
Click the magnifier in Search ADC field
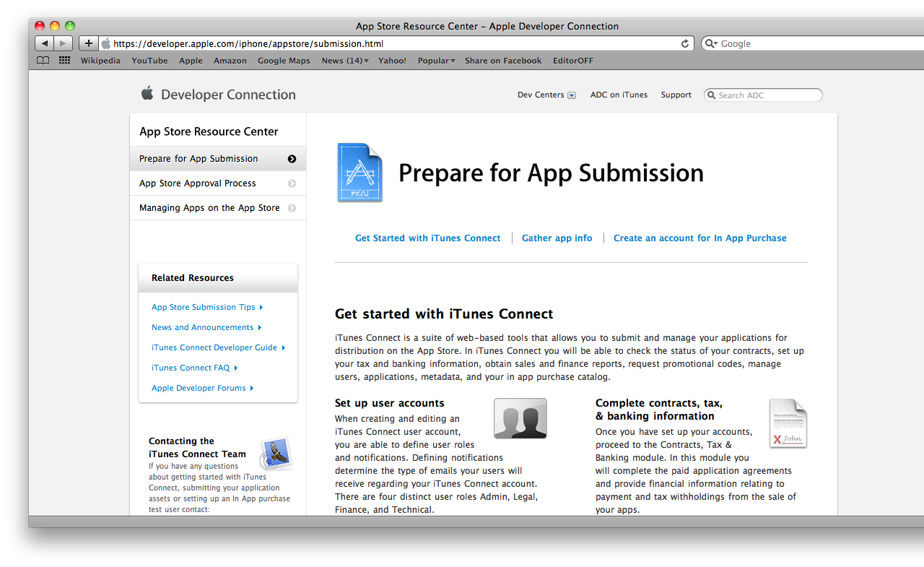tap(712, 95)
